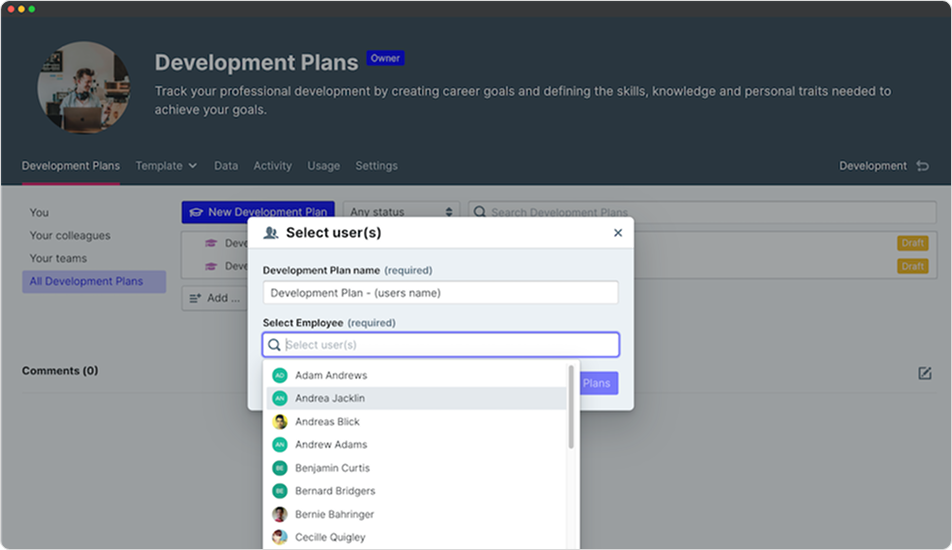Click the Development Plan name input field

point(440,293)
